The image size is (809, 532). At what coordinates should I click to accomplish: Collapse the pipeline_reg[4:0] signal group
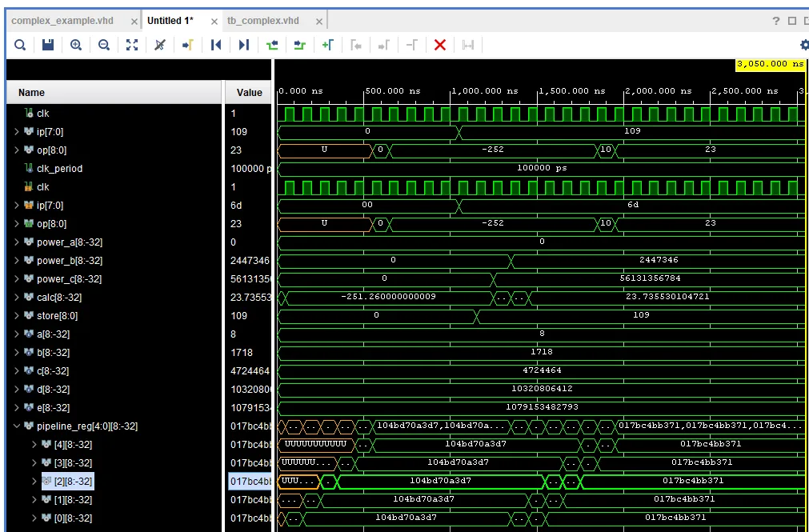coord(17,426)
